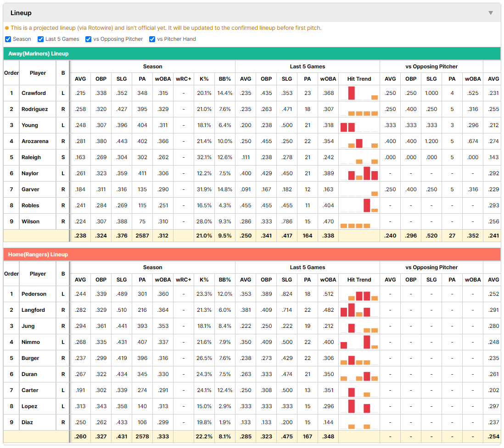504x448 pixels.
Task: Open player Jung in Rangers lineup
Action: (28, 326)
